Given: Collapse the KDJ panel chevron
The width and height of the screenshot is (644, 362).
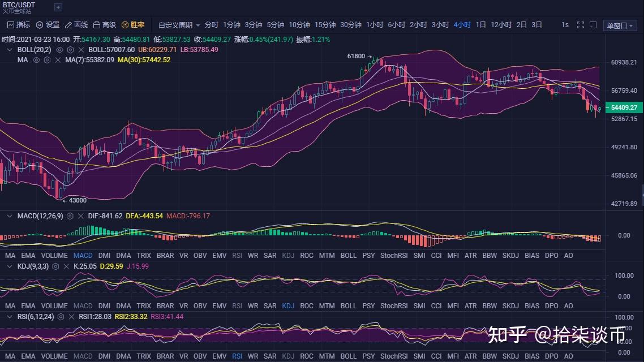Looking at the screenshot, I should click(x=10, y=266).
